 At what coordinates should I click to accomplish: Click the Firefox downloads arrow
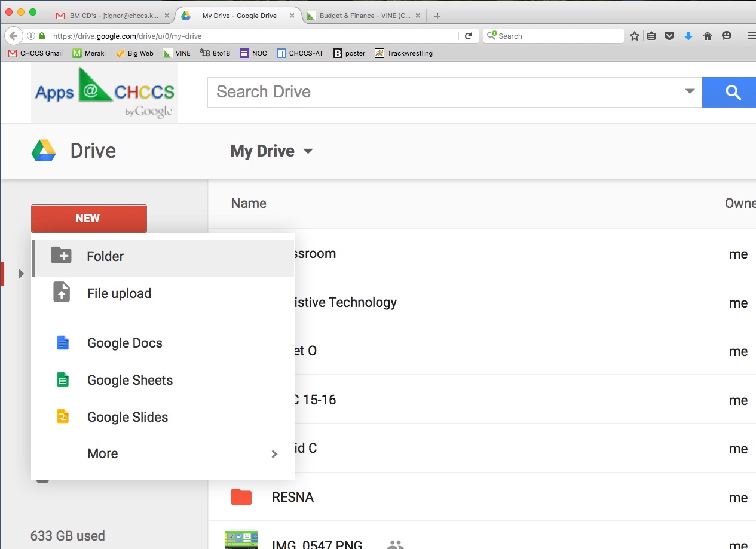[688, 36]
